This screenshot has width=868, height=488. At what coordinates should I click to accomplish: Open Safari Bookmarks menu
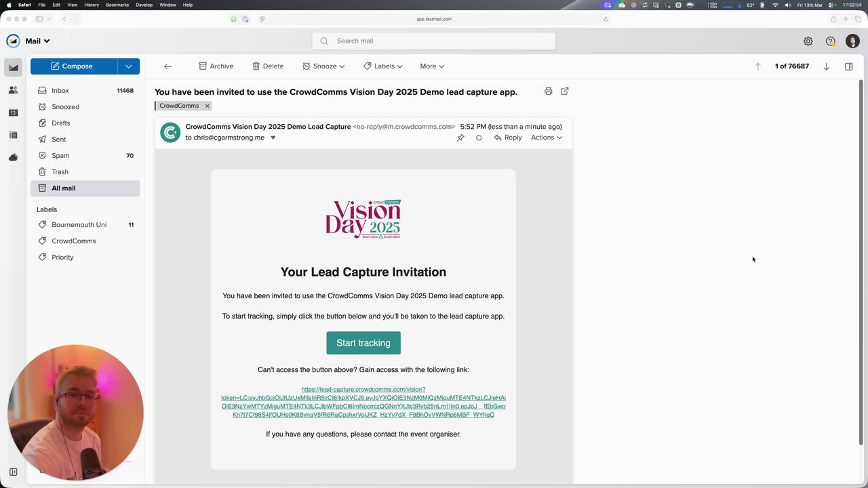click(x=117, y=5)
